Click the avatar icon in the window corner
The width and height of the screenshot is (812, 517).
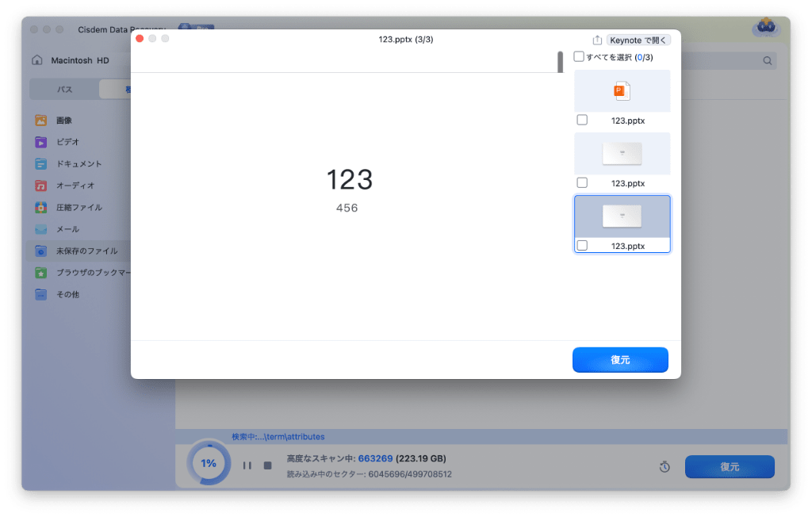point(766,26)
